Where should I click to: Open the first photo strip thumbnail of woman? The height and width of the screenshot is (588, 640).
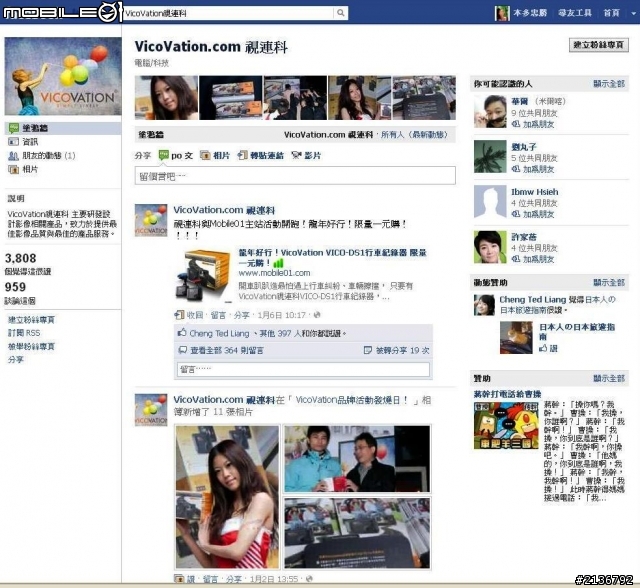click(x=166, y=98)
